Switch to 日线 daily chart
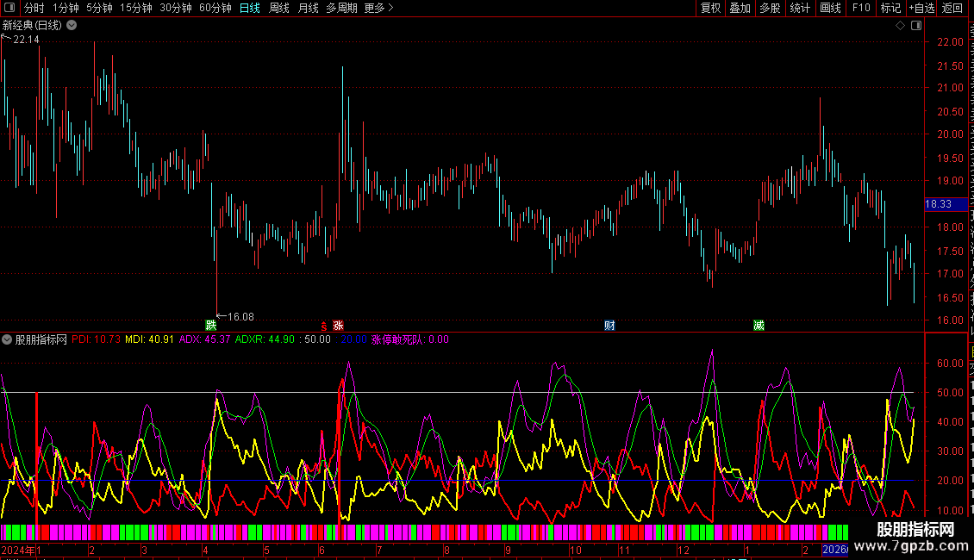 pos(250,8)
